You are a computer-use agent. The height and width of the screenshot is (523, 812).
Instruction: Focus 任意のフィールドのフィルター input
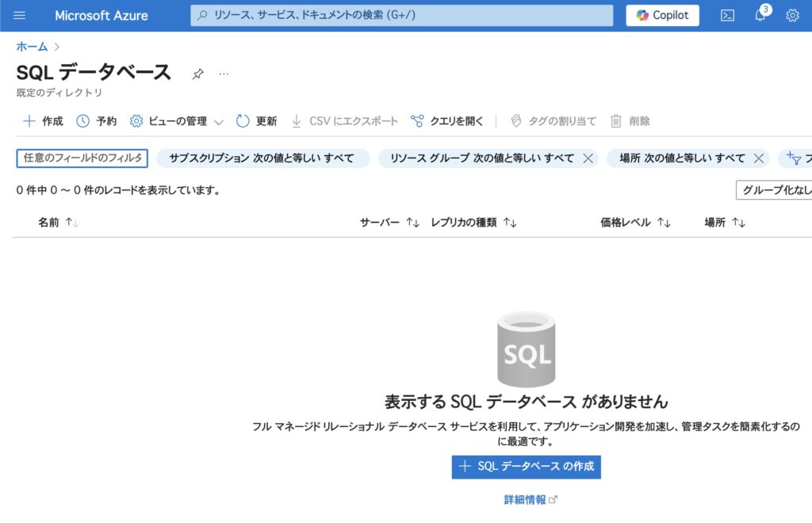point(82,158)
